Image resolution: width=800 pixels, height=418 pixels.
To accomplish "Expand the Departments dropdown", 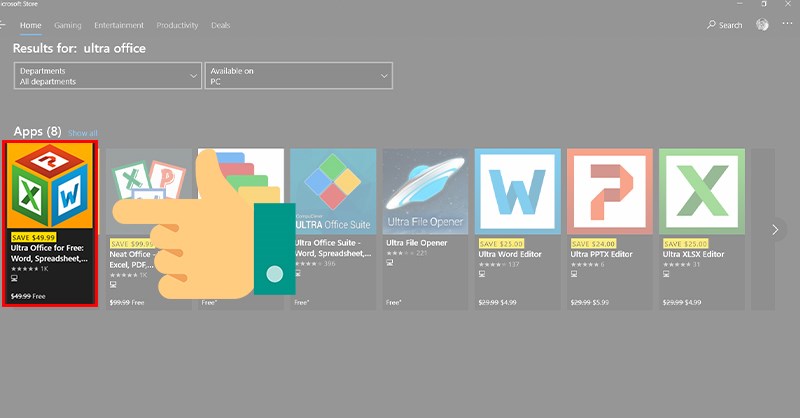I will [108, 76].
